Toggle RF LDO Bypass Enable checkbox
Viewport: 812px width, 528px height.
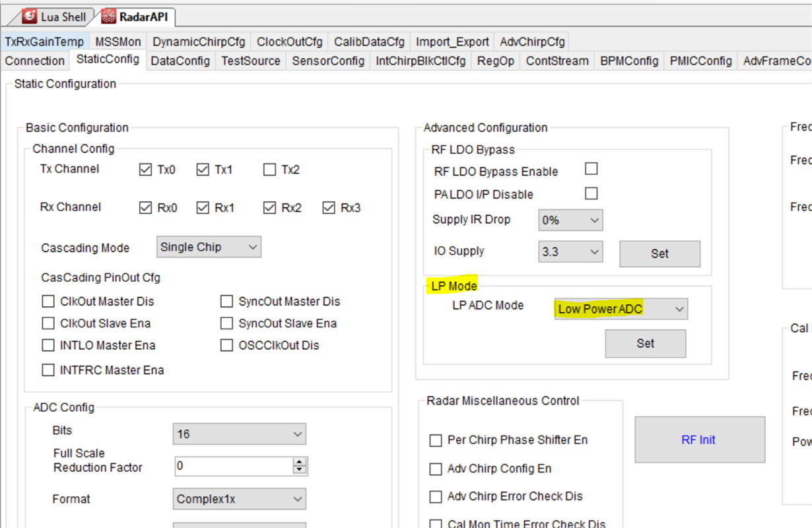tap(592, 169)
